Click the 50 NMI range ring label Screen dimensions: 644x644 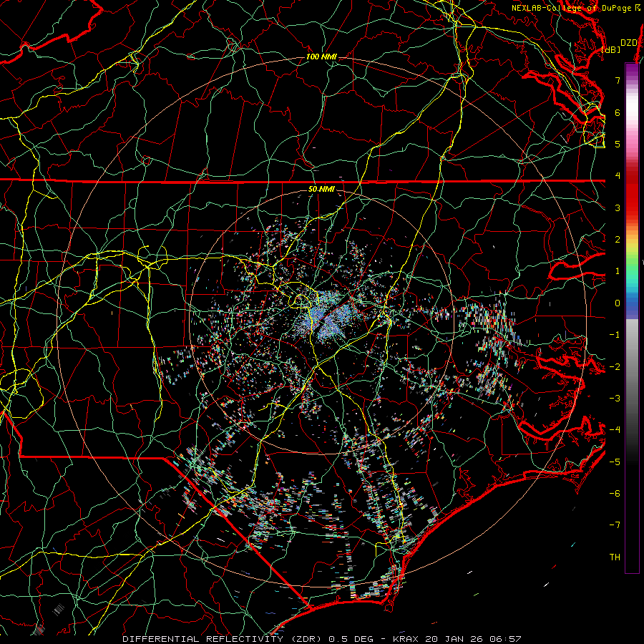(321, 190)
